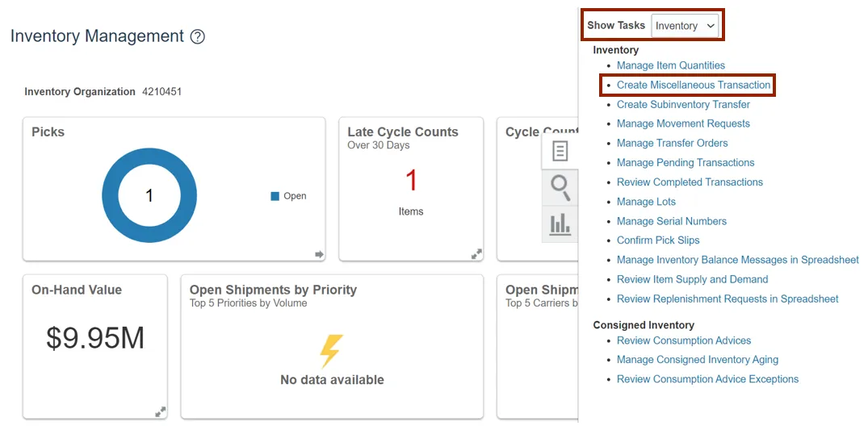The height and width of the screenshot is (426, 868).
Task: Click Review Completed Transactions link
Action: tap(690, 182)
